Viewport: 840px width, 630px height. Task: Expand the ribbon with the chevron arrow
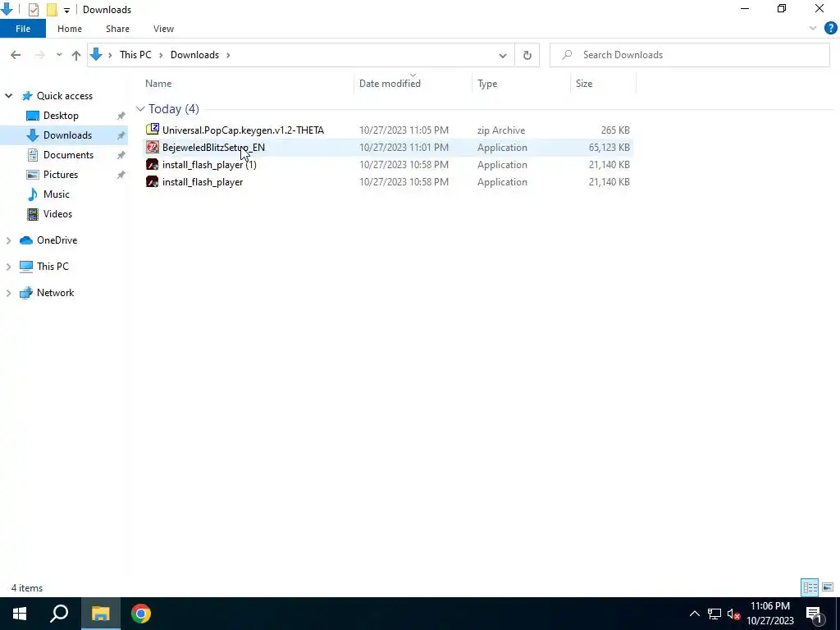(x=813, y=29)
